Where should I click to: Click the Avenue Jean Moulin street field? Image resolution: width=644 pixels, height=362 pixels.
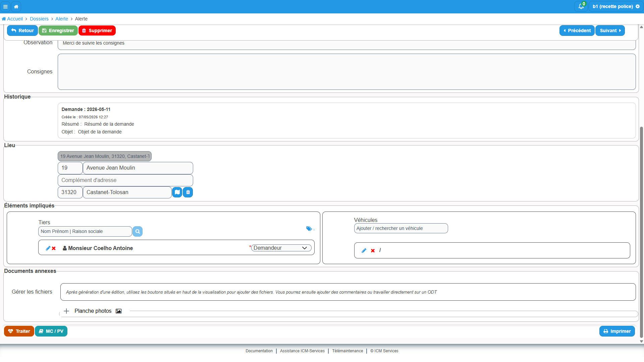pyautogui.click(x=138, y=168)
